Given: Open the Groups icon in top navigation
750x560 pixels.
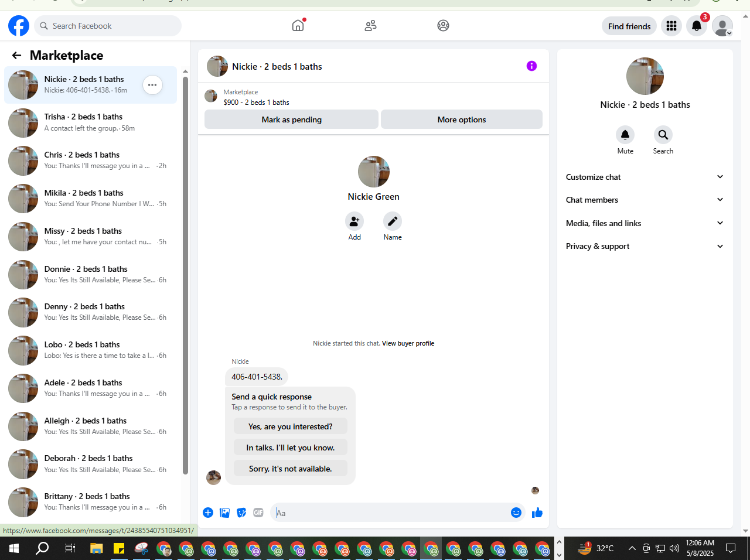Looking at the screenshot, I should pyautogui.click(x=443, y=26).
